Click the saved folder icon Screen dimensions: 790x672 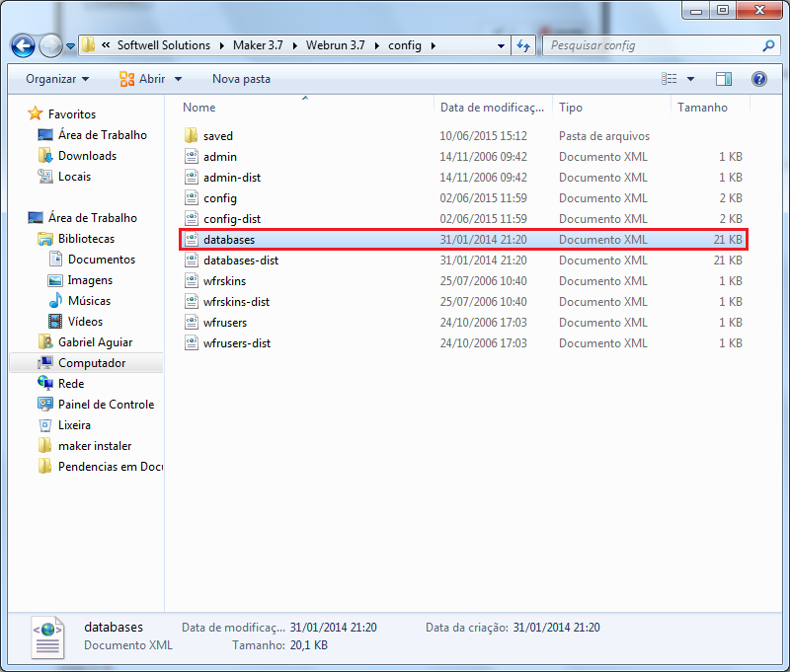click(x=192, y=136)
